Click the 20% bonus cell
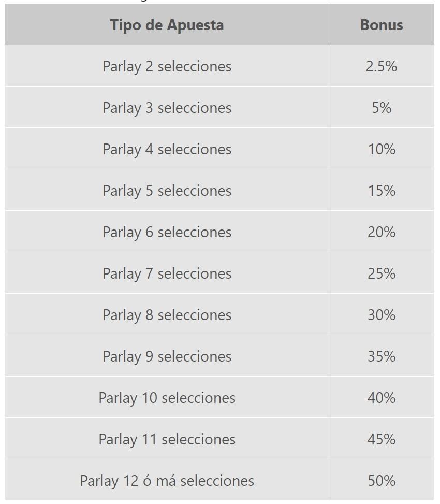The width and height of the screenshot is (440, 504). [381, 232]
